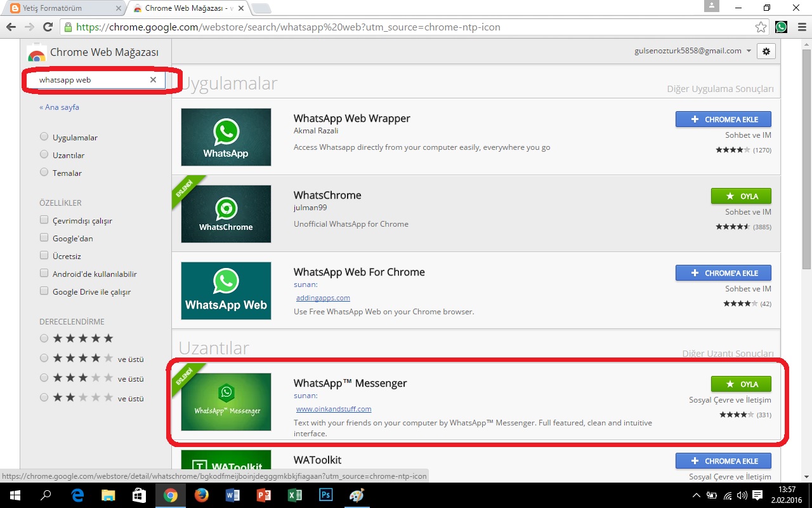This screenshot has width=812, height=508.
Task: Check Android'de kullanılabilir filter
Action: coord(44,274)
